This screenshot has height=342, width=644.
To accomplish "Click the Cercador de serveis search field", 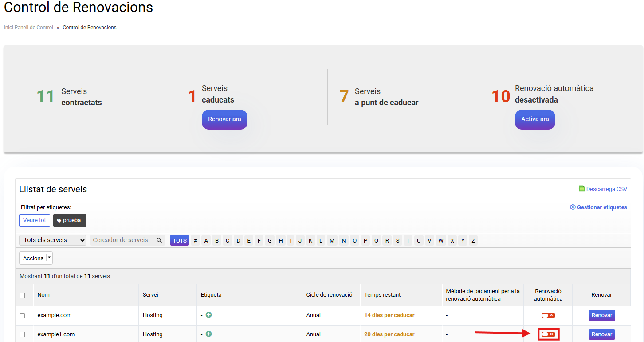I will point(122,240).
